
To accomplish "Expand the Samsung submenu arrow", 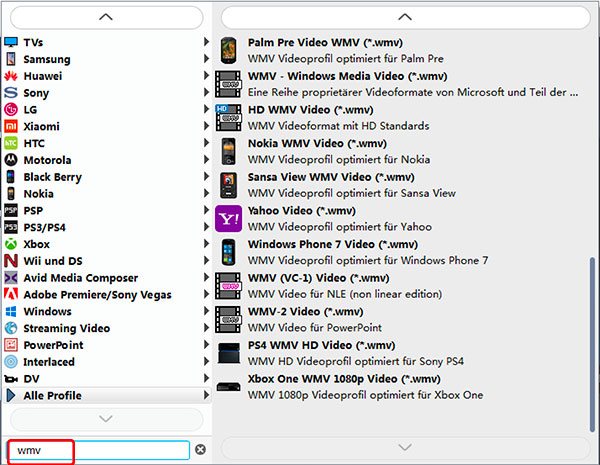I will [x=206, y=59].
